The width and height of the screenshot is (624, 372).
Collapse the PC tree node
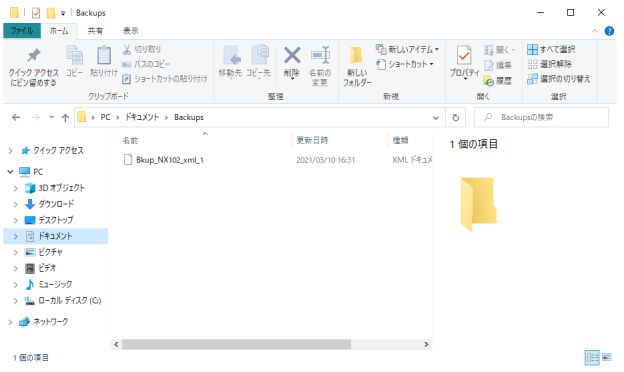(10, 172)
